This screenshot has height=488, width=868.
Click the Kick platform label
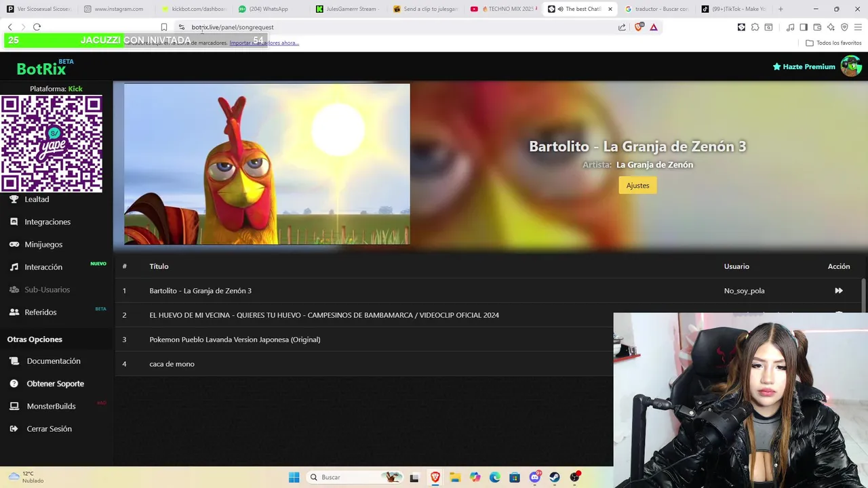coord(75,89)
